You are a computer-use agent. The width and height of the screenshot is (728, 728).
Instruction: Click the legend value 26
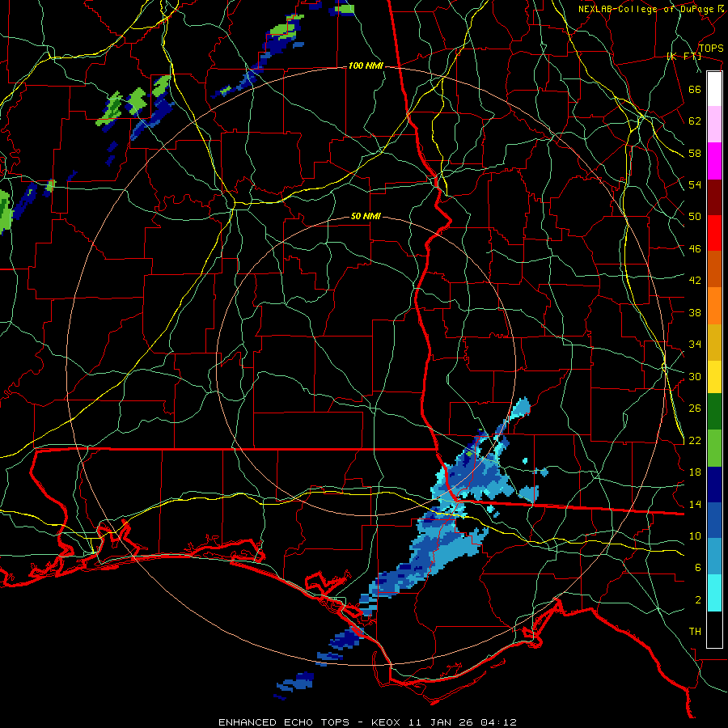(695, 408)
